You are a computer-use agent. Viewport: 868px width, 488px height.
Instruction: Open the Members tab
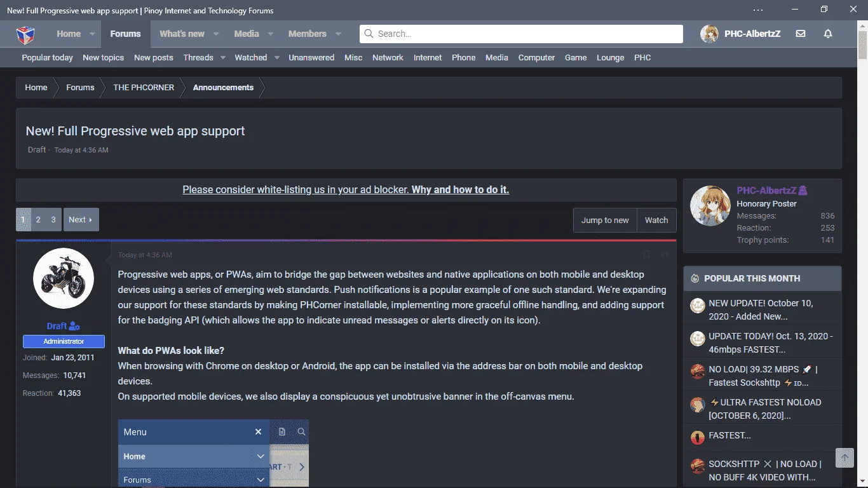[x=308, y=34]
